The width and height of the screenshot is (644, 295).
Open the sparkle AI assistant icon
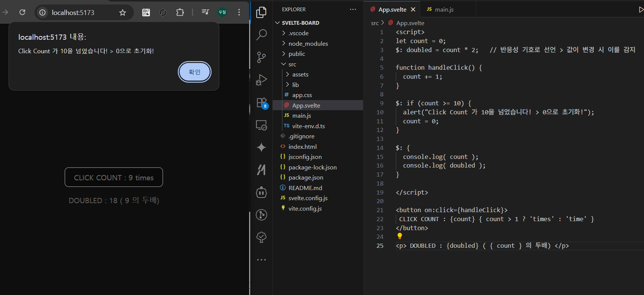coord(261,147)
